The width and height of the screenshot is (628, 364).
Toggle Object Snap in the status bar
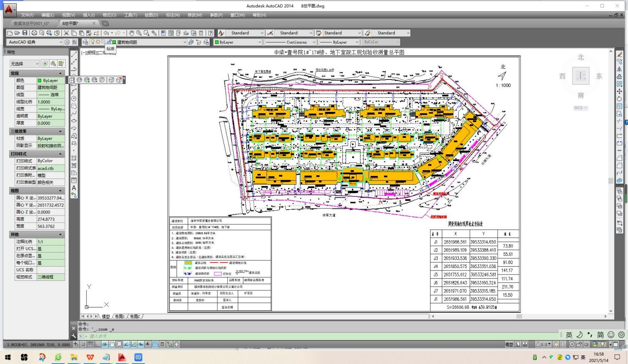pyautogui.click(x=112, y=344)
